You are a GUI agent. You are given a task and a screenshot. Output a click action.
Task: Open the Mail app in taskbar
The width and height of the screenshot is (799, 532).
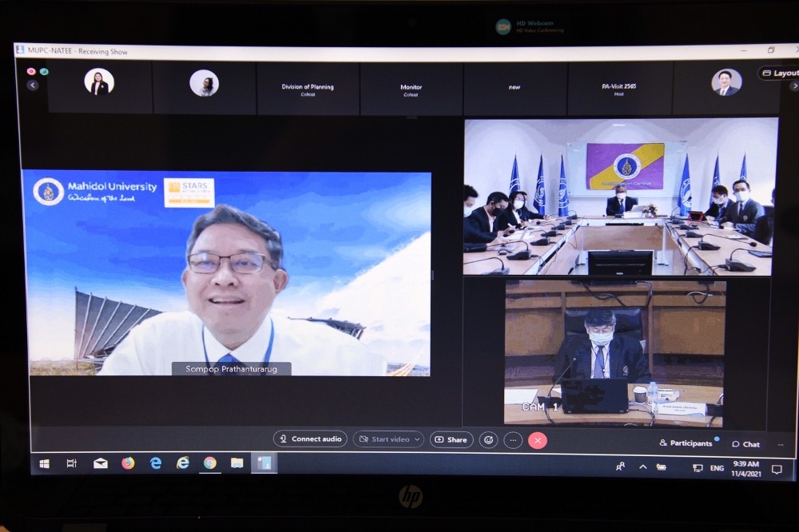100,463
